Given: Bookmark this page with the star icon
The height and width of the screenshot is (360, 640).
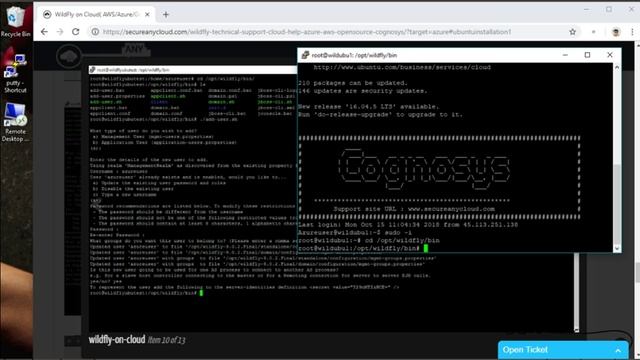Looking at the screenshot, I should coord(572,32).
